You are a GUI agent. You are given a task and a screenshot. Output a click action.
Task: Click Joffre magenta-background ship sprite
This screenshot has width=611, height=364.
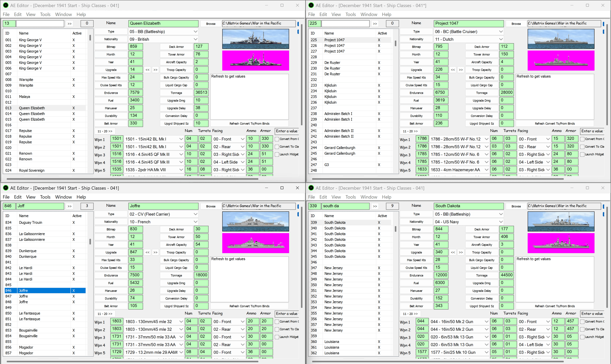click(255, 243)
